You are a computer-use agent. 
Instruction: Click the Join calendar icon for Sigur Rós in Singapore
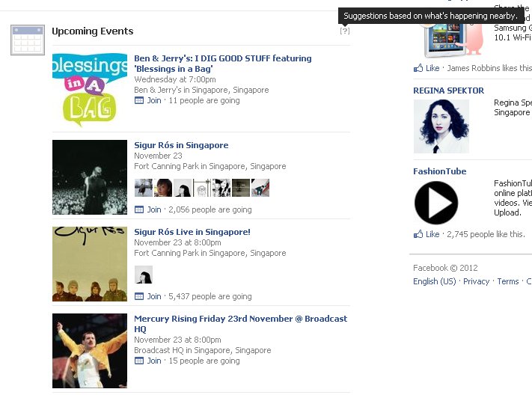[x=139, y=209]
